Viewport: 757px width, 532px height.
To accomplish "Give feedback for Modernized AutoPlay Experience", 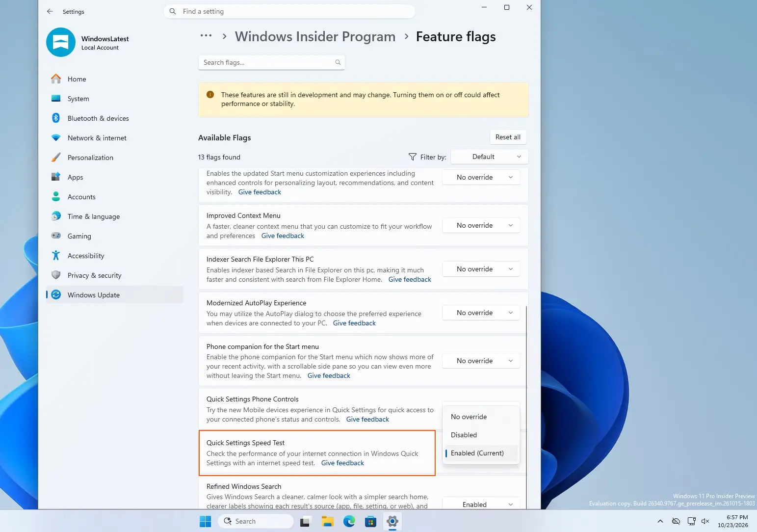I will (x=354, y=323).
